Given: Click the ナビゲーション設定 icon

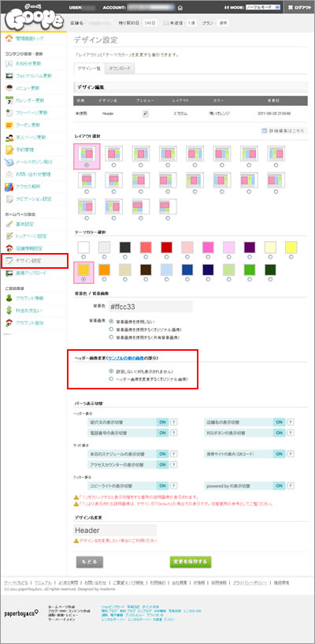Looking at the screenshot, I should pyautogui.click(x=9, y=199).
